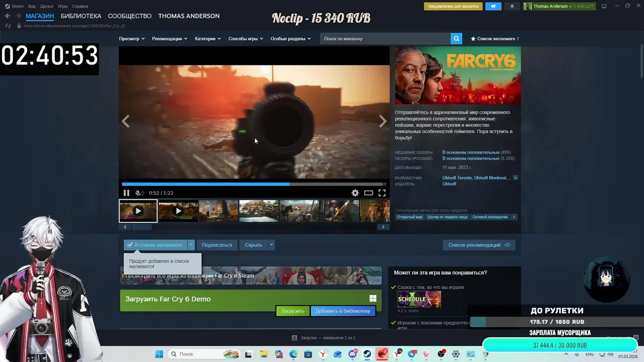The height and width of the screenshot is (362, 644).
Task: Click the Скрыть button
Action: coord(254,245)
